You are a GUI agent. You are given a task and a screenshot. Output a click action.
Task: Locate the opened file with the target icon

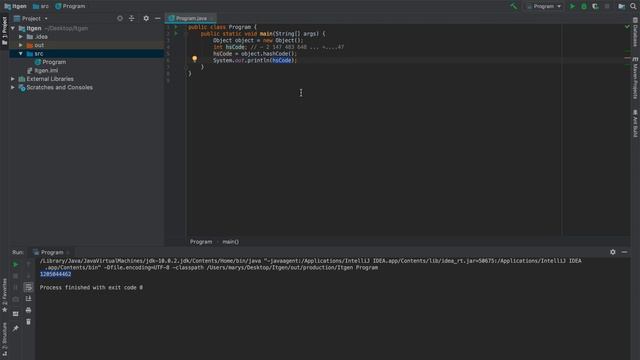tap(120, 18)
